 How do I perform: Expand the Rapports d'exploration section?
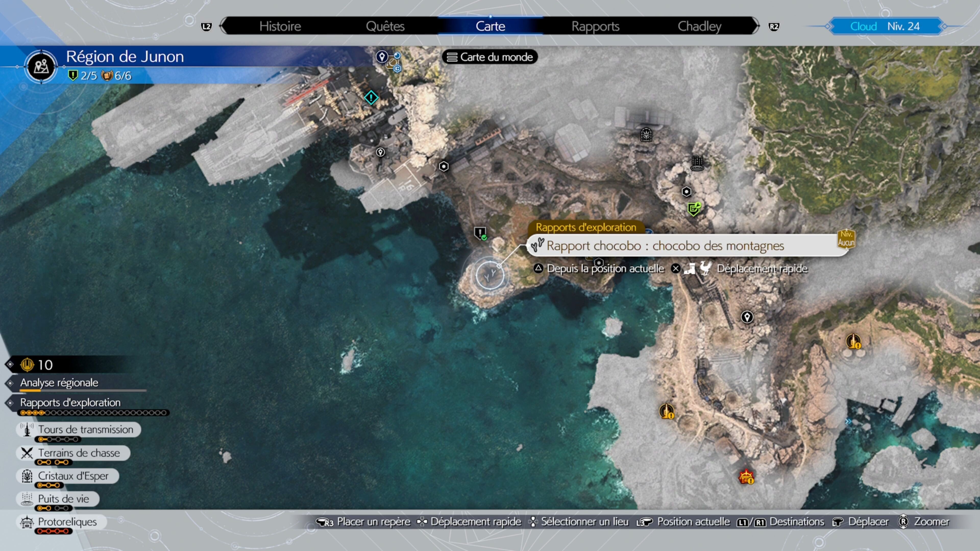click(x=70, y=402)
